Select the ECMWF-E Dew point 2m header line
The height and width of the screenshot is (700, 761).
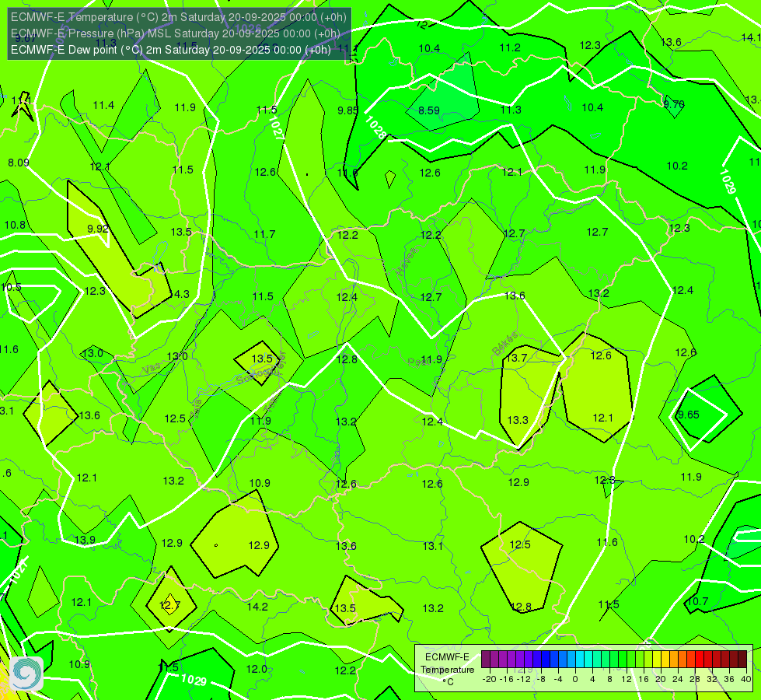[x=171, y=50]
